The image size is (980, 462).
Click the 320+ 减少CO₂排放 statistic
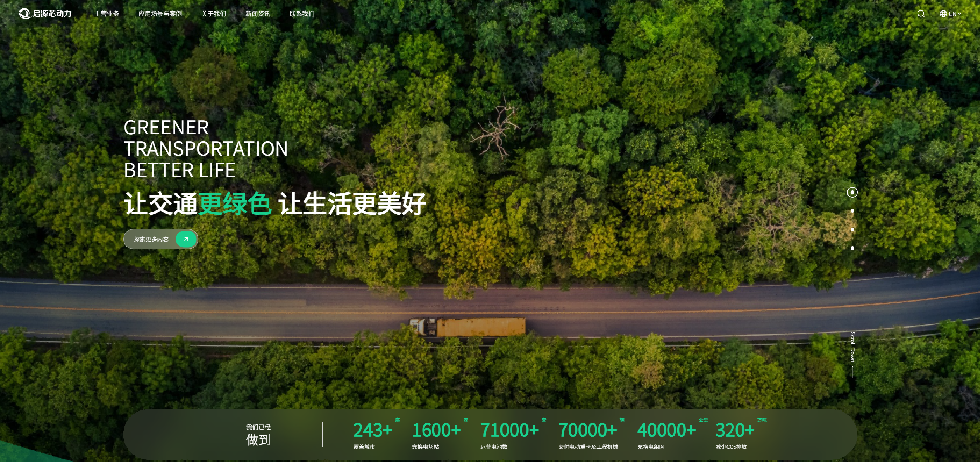coord(735,434)
